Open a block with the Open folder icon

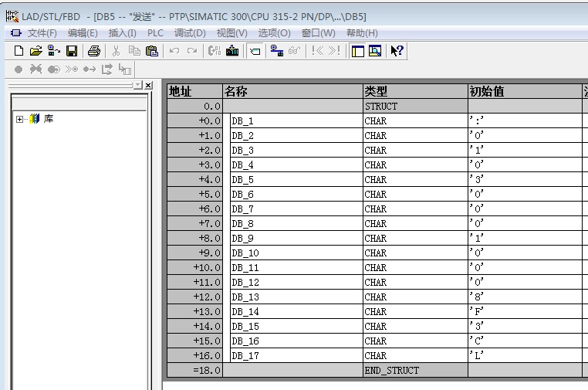click(x=36, y=51)
